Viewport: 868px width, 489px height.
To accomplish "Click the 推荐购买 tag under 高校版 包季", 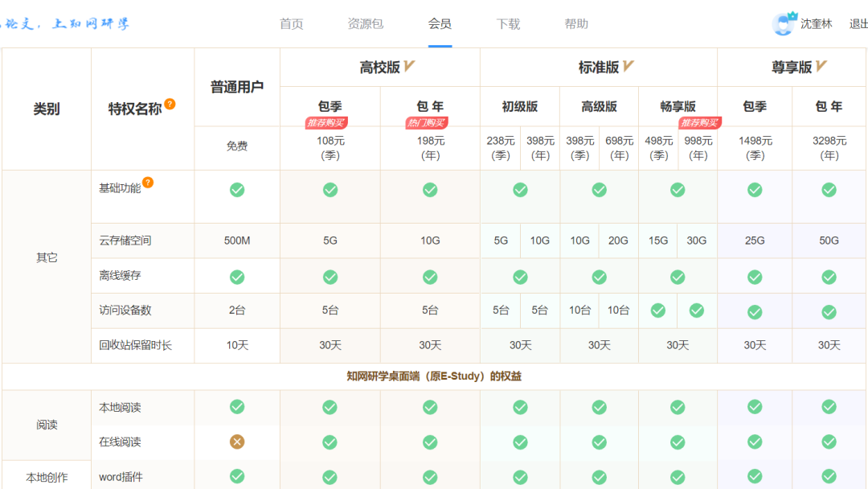I will pyautogui.click(x=326, y=122).
